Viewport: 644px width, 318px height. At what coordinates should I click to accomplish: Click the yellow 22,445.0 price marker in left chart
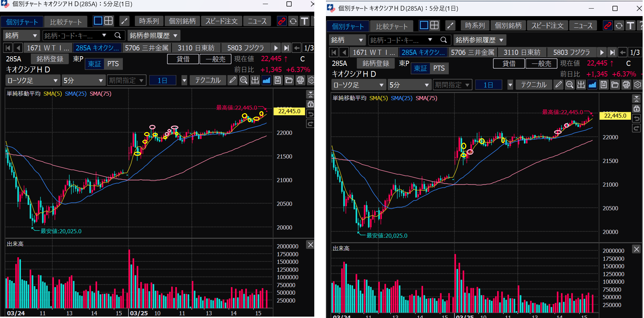tap(289, 111)
